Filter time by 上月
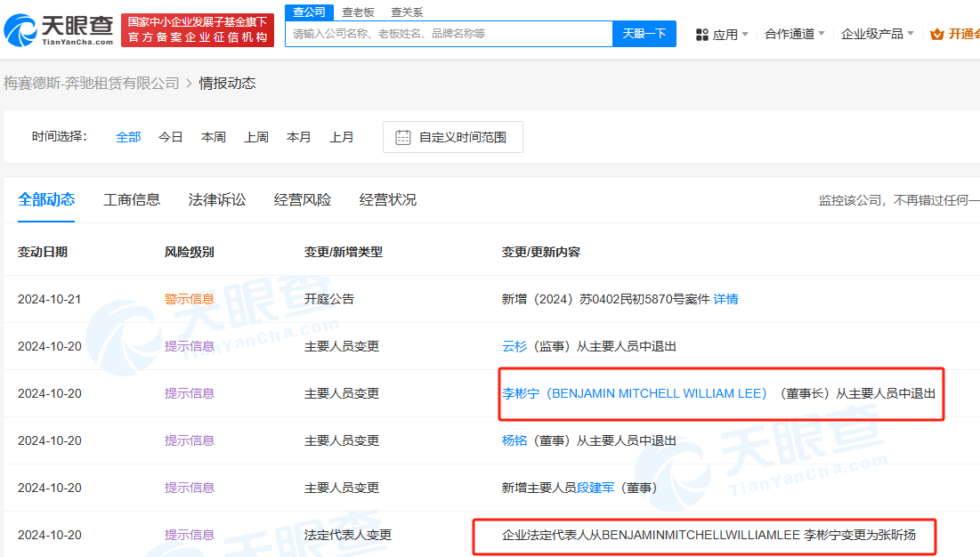The image size is (980, 557). pyautogui.click(x=341, y=137)
